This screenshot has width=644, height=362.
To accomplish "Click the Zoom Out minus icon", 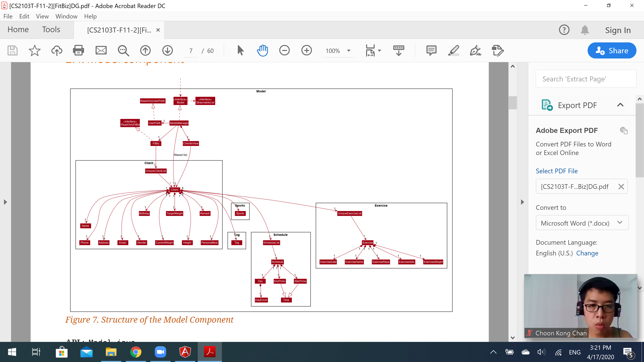I will point(284,50).
